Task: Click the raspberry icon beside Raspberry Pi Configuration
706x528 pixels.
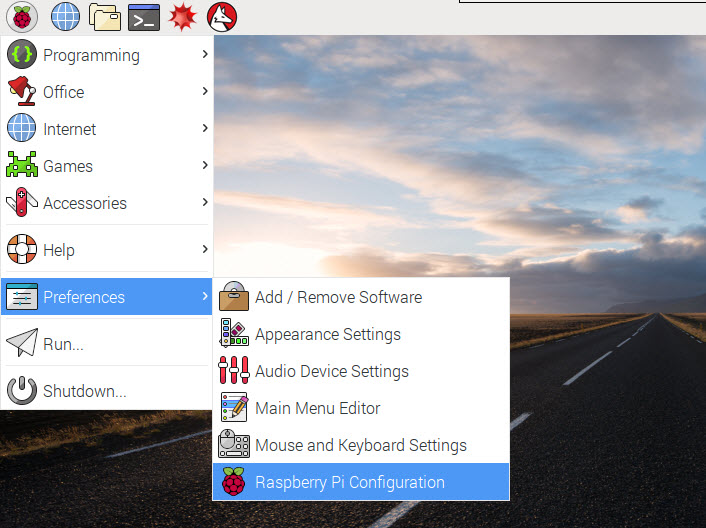Action: click(234, 481)
